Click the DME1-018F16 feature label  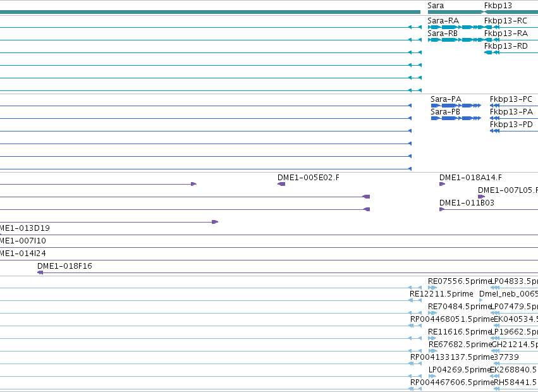coord(64,266)
